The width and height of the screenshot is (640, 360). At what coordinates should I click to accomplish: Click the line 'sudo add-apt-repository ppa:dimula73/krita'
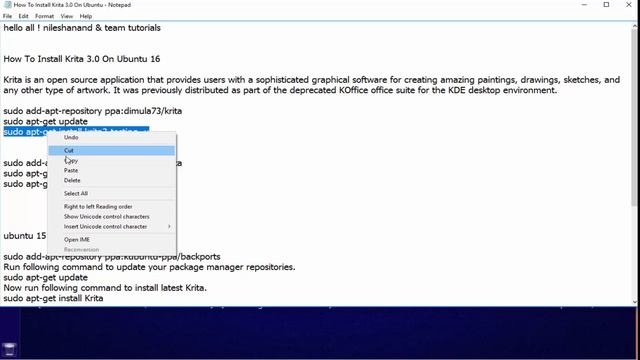tap(93, 111)
